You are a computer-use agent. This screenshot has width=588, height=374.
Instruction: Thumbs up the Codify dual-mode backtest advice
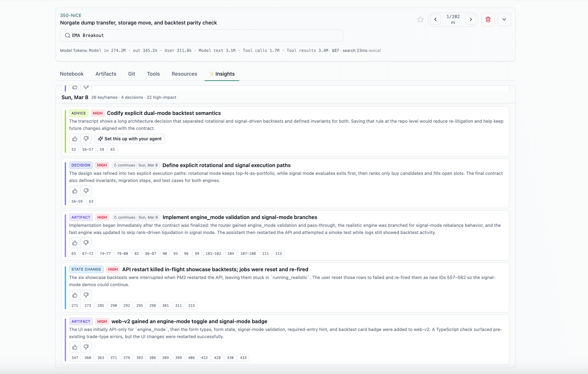coord(75,139)
